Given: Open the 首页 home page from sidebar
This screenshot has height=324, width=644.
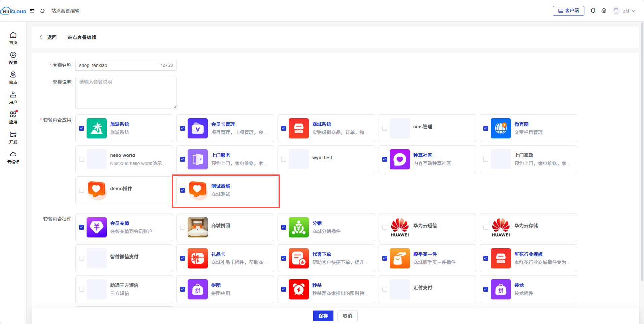Looking at the screenshot, I should [13, 38].
